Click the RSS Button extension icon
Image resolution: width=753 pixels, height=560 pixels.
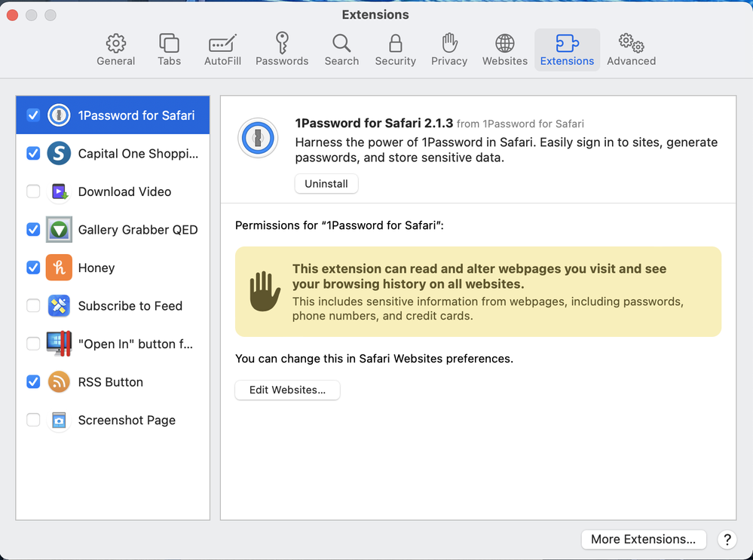pos(59,382)
